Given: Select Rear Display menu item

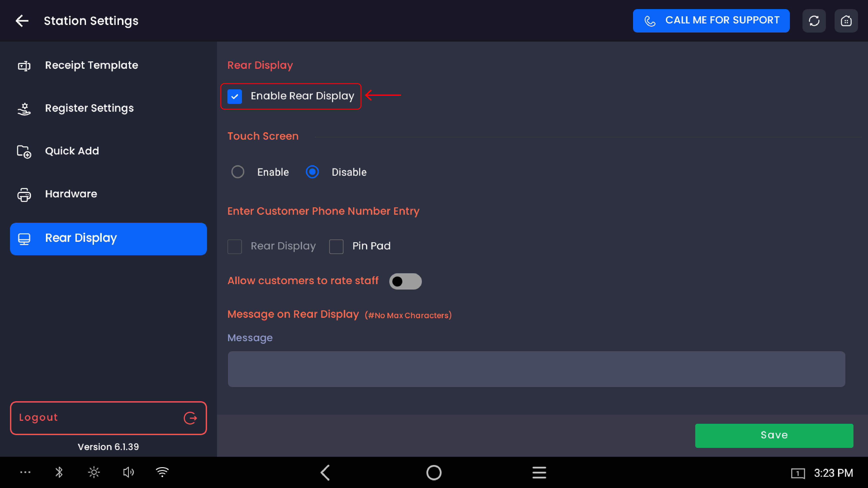Looking at the screenshot, I should tap(108, 239).
